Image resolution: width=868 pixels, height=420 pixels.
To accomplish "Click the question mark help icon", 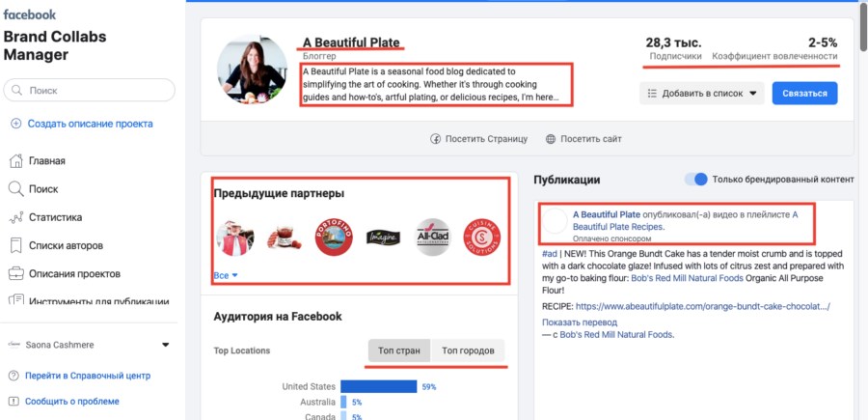I will 14,376.
